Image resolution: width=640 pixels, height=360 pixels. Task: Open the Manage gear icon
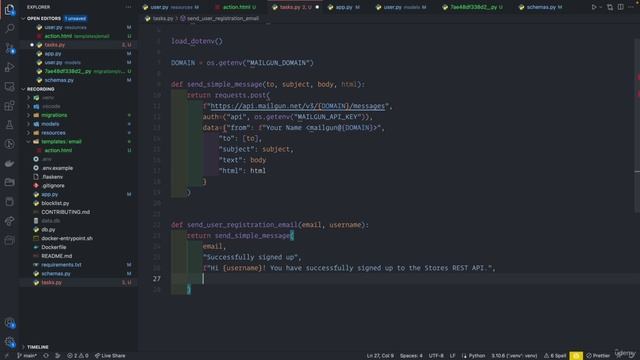[9, 342]
